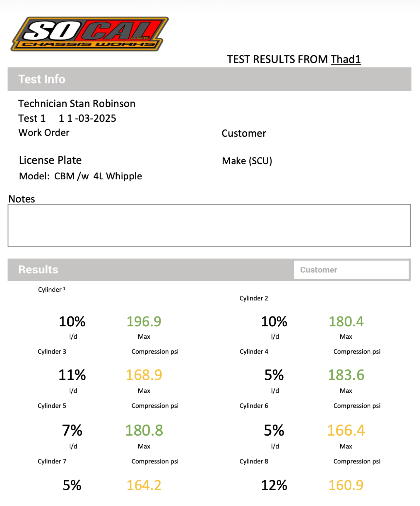Select the 11% leak-down value

pyautogui.click(x=72, y=375)
